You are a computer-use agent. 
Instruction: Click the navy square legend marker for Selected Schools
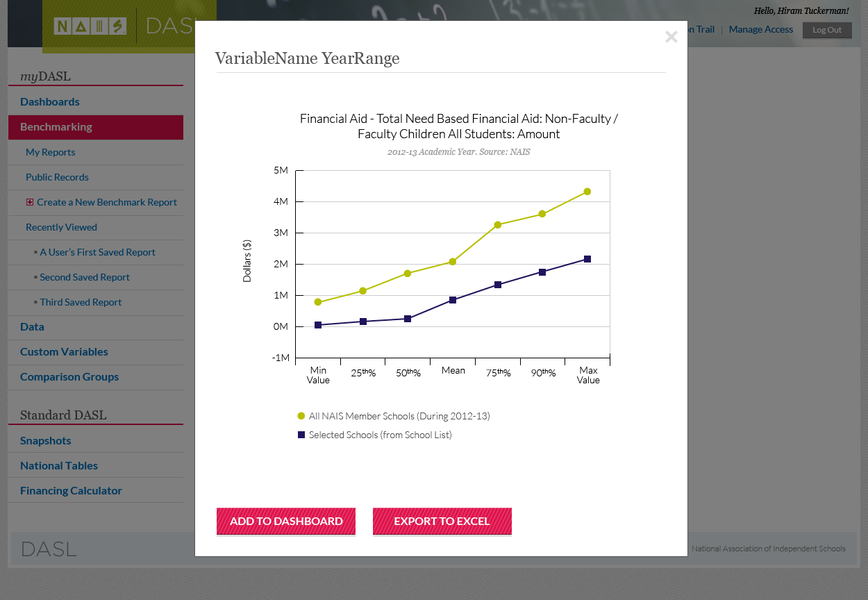[x=301, y=435]
